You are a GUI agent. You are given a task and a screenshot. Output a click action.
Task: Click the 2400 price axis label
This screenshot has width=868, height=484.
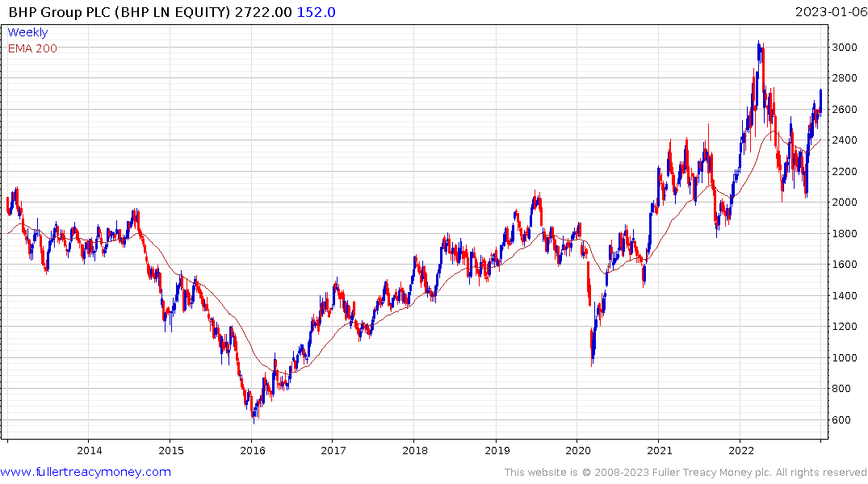point(845,140)
